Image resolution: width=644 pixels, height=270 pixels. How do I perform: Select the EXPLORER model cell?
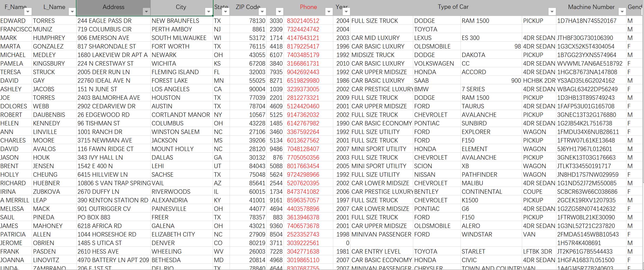491,132
